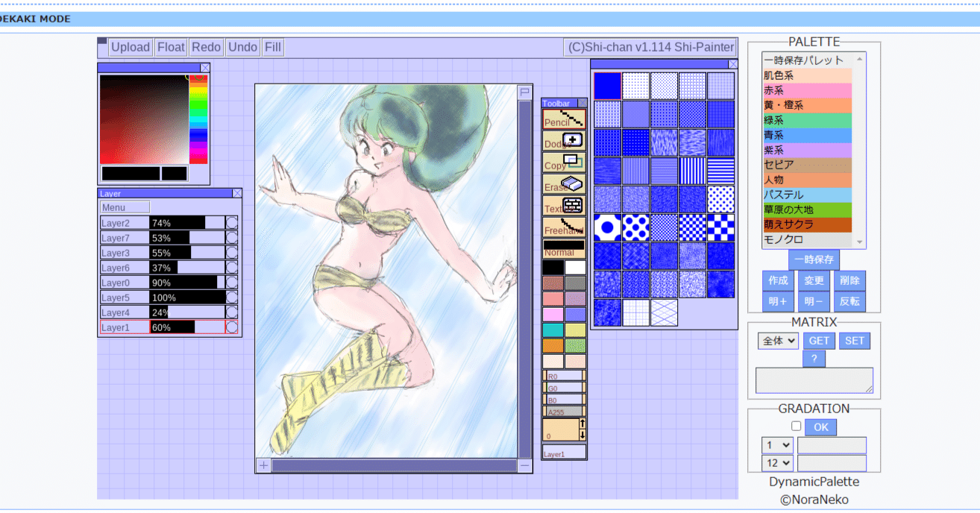Toggle visibility circle of Layer6
980x513 pixels.
pos(232,267)
